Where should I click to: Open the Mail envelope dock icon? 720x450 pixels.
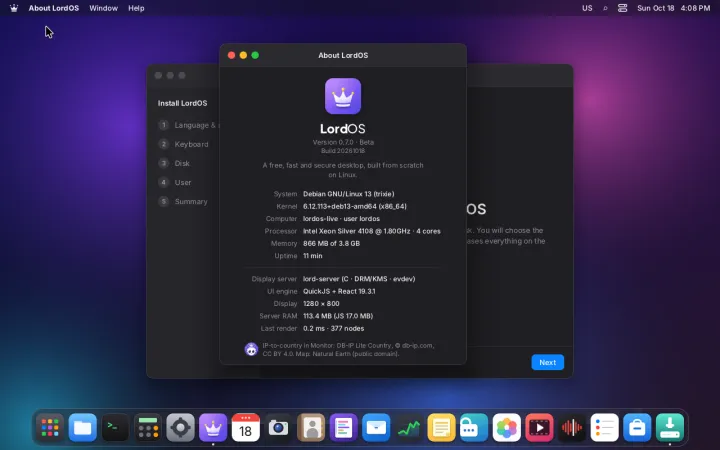(x=376, y=428)
